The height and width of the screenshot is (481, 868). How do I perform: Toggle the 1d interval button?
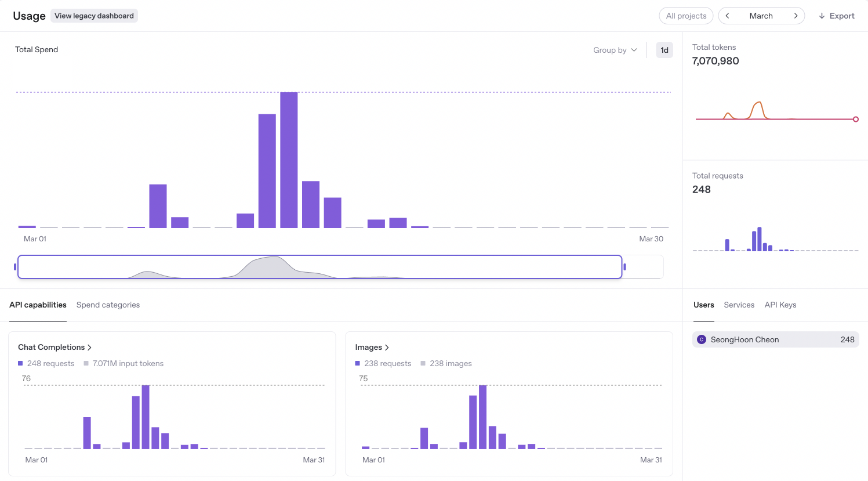coord(664,50)
